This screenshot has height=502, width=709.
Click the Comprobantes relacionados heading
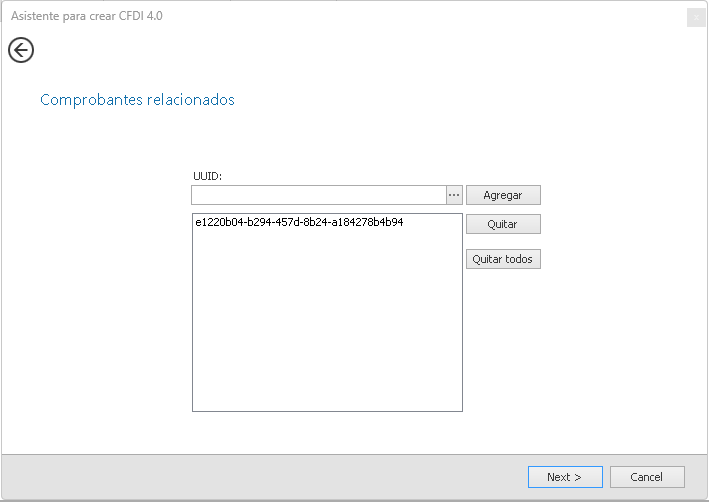pos(137,100)
